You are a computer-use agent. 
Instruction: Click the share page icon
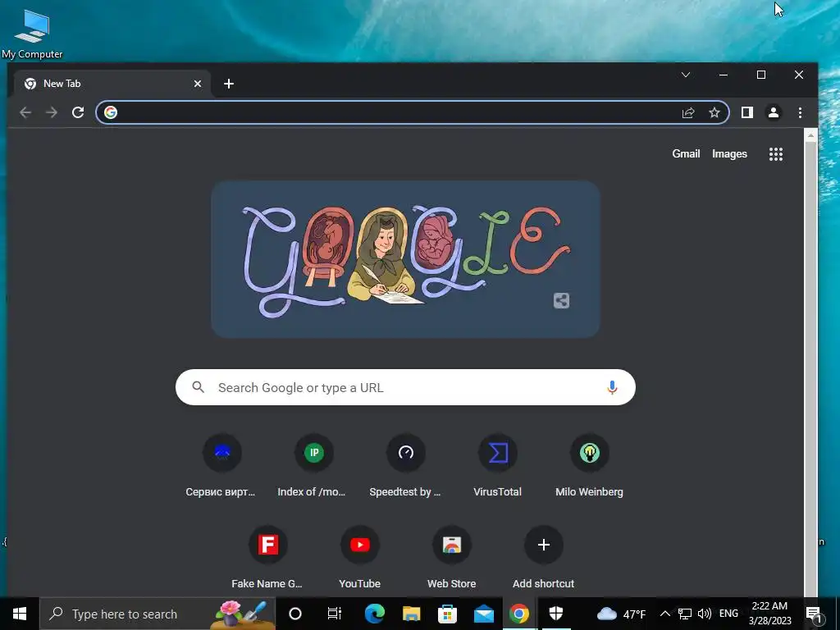pos(688,112)
